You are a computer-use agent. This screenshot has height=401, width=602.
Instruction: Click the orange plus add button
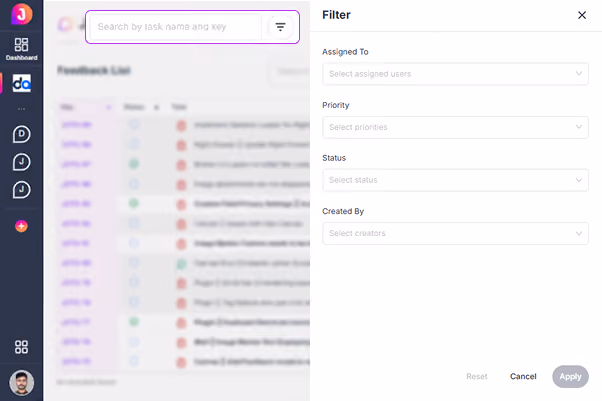22,226
